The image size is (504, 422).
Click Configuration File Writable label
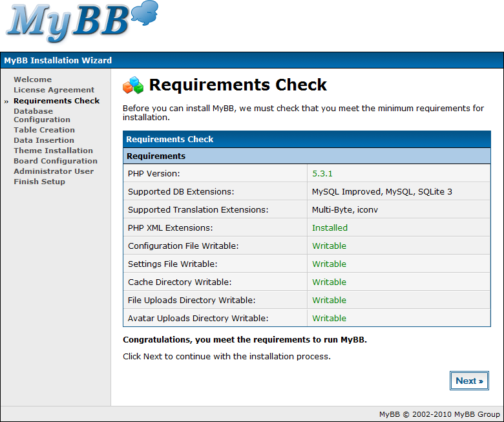pos(184,246)
